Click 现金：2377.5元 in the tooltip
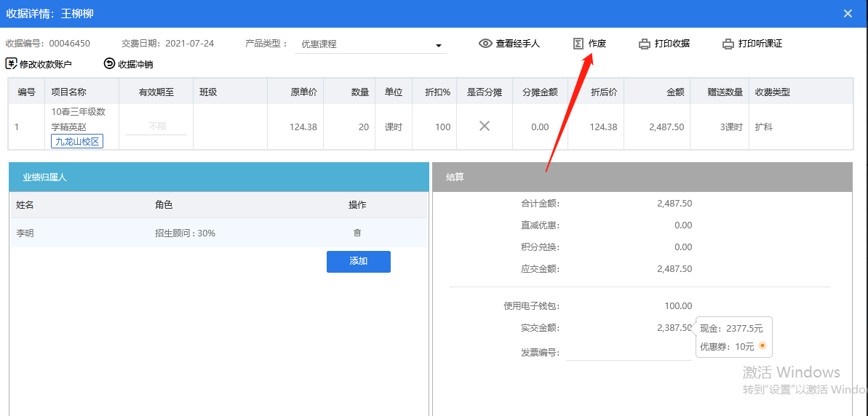The width and height of the screenshot is (868, 416). [x=731, y=328]
